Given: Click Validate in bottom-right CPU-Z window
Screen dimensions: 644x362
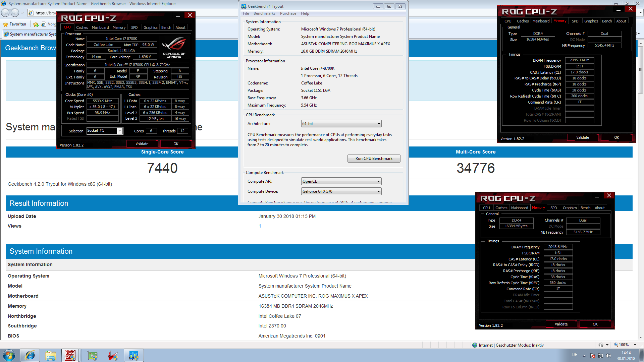Looking at the screenshot, I should (x=561, y=324).
